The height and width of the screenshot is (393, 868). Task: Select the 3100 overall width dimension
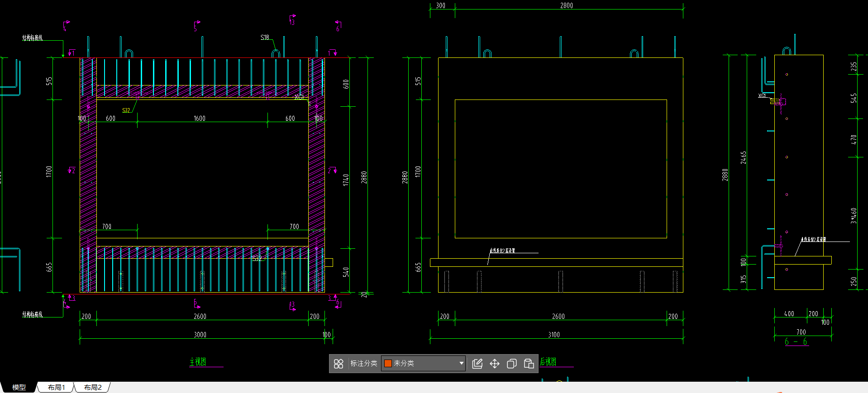tap(554, 335)
